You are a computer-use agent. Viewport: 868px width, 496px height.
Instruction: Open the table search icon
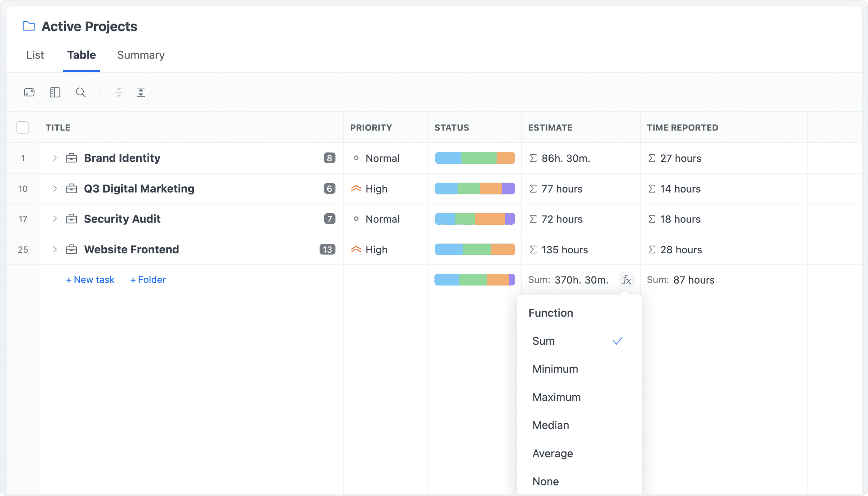click(x=80, y=92)
